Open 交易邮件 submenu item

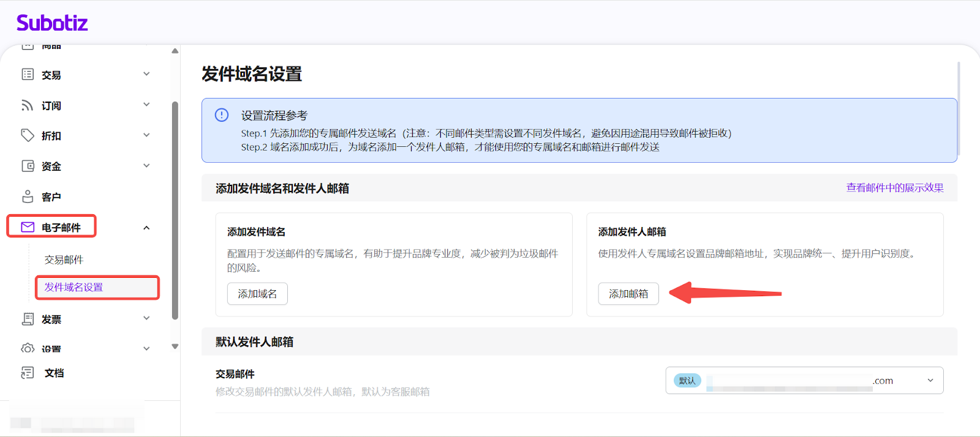click(x=64, y=260)
